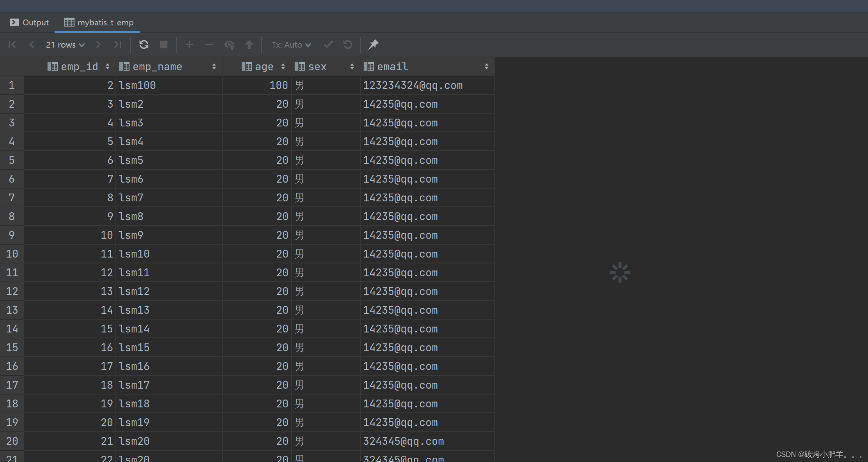
Task: Click the emp_name column table icon
Action: 124,67
